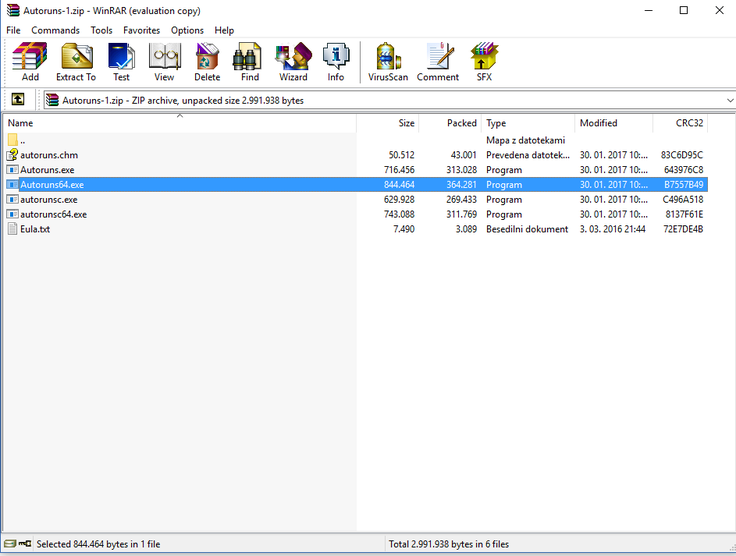This screenshot has height=556, width=736.
Task: Sort by CRC32 column header
Action: point(680,123)
